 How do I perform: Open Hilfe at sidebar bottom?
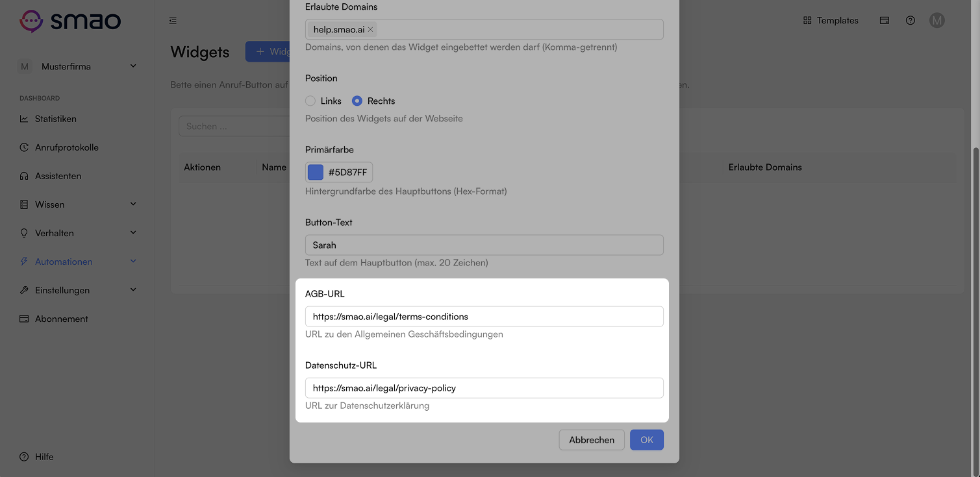(37, 457)
